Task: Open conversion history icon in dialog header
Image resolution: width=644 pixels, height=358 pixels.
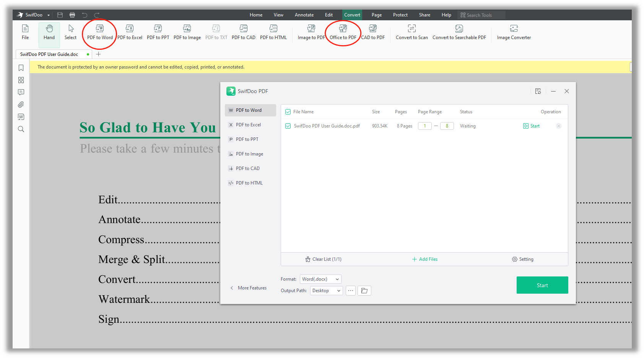Action: (538, 91)
